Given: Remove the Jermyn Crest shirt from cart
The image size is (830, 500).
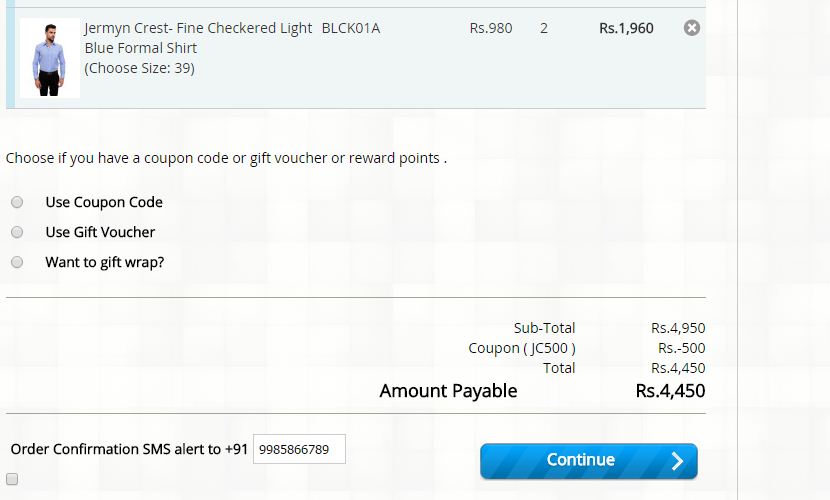Looking at the screenshot, I should pyautogui.click(x=691, y=28).
